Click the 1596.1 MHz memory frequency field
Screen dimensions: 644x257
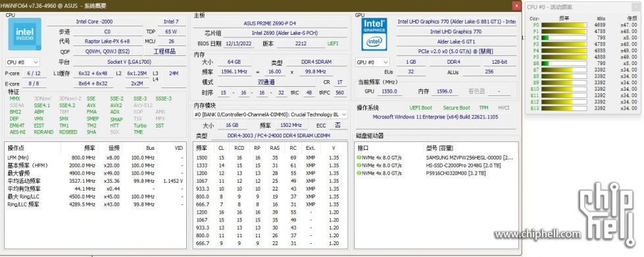coord(235,72)
